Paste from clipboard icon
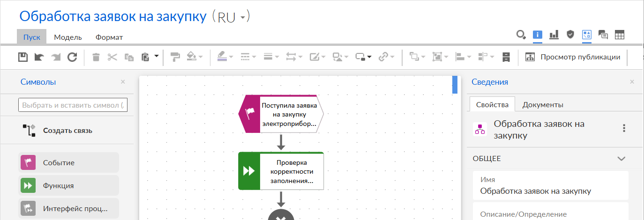Screen dimensions: 644x220 145,57
